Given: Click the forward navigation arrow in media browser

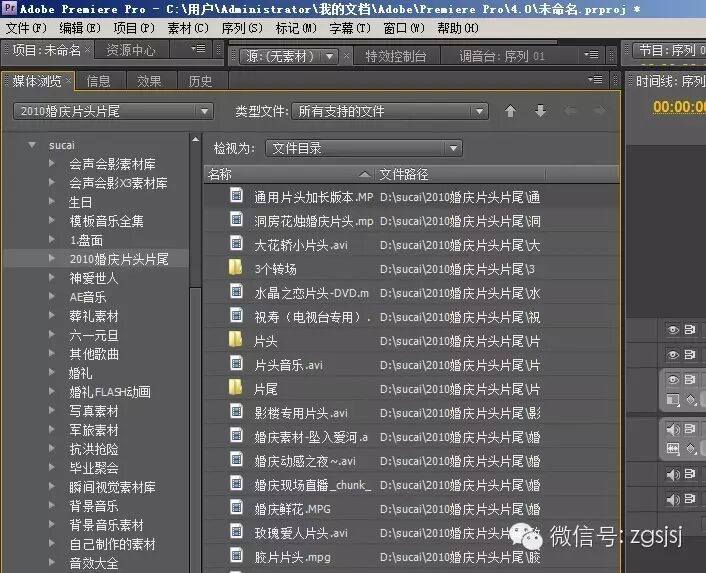Looking at the screenshot, I should tap(599, 111).
